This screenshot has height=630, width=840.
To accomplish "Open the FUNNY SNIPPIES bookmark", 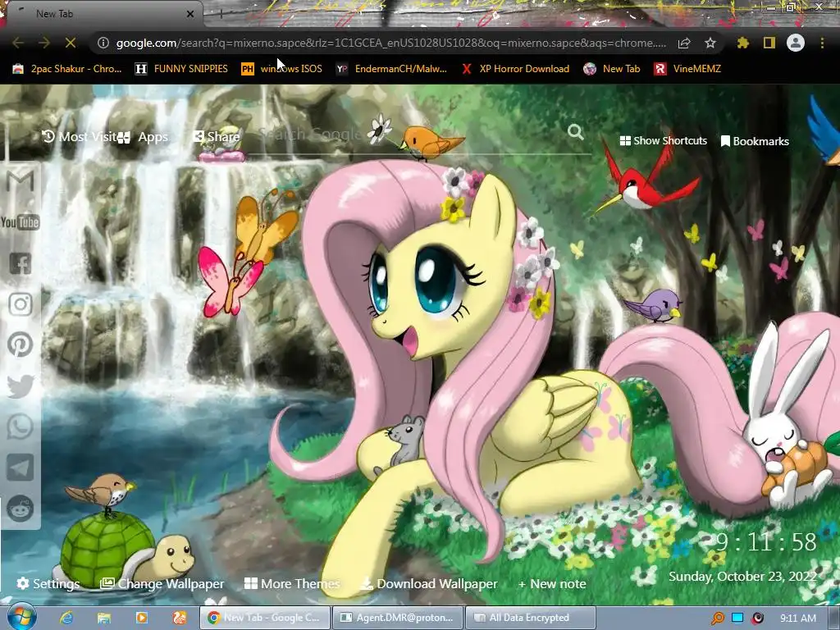I will coord(181,69).
